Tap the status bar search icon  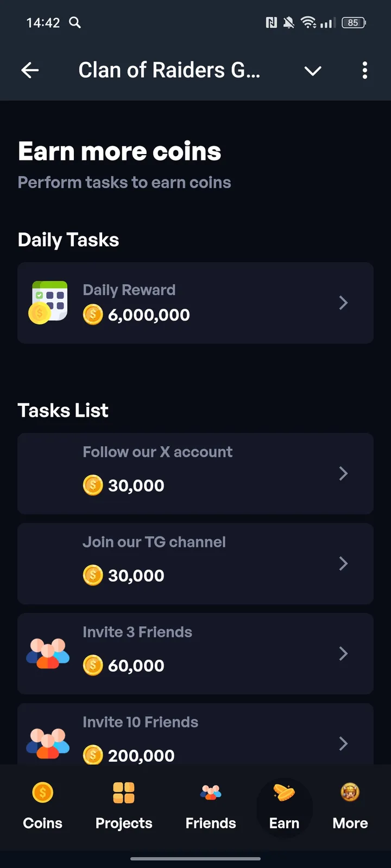coord(75,22)
